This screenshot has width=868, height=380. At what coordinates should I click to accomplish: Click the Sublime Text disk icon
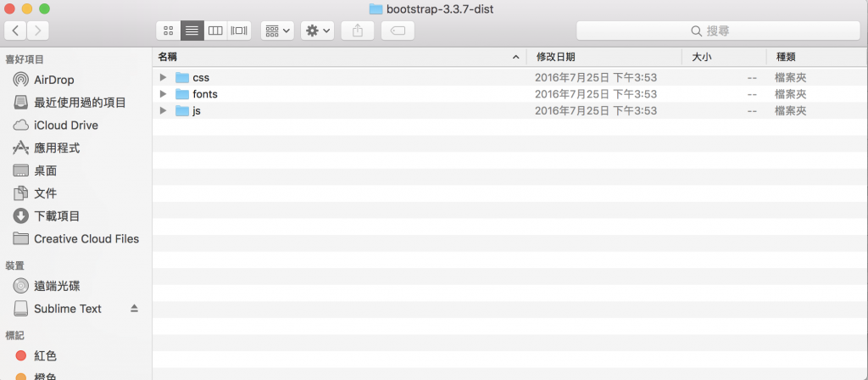pos(20,309)
